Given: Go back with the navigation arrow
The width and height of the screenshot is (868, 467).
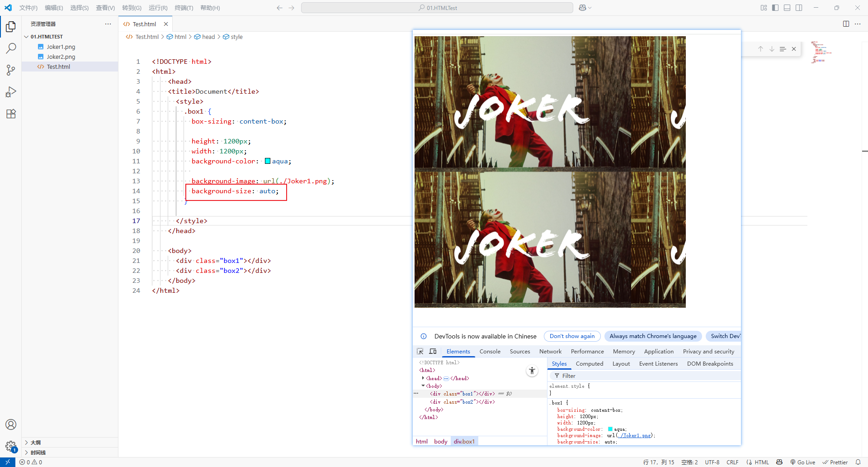Looking at the screenshot, I should (279, 8).
